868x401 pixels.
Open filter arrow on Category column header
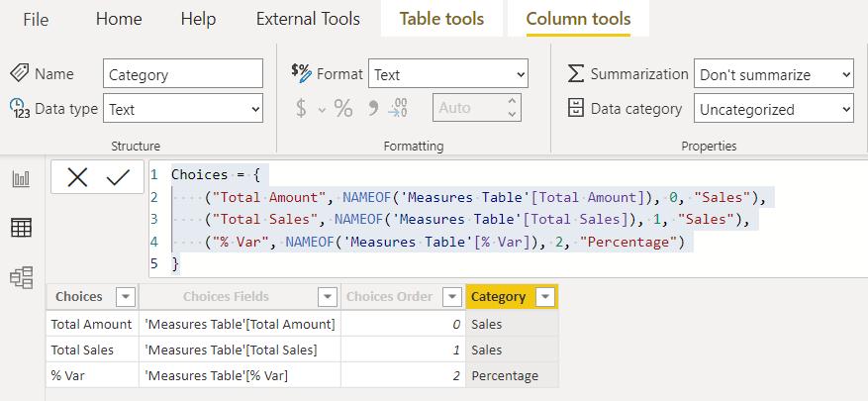545,297
